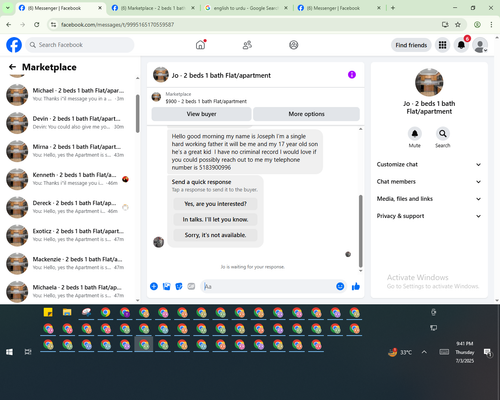Search within the Jo conversation
The image size is (500, 400).
[x=443, y=134]
